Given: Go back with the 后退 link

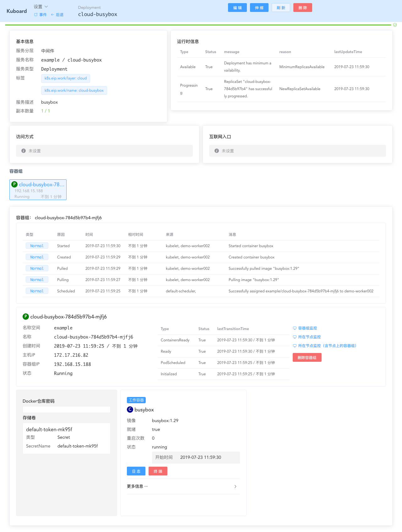Looking at the screenshot, I should click(x=57, y=15).
